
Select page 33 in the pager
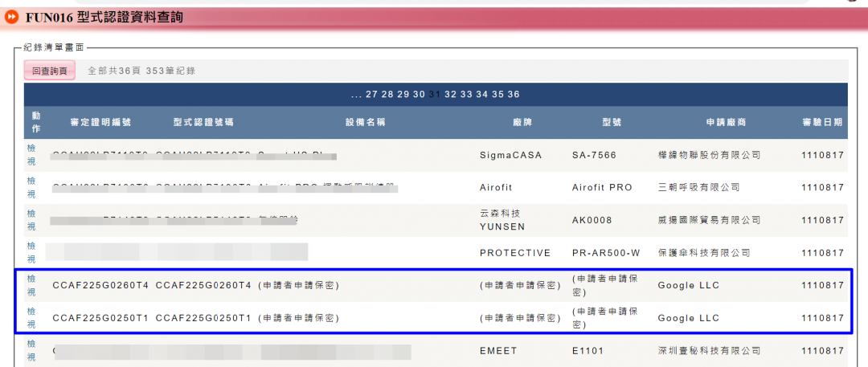466,95
